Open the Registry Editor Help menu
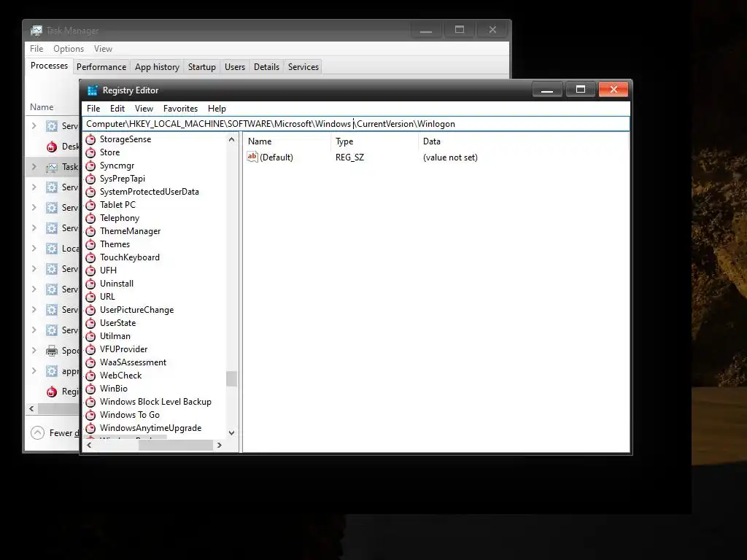The height and width of the screenshot is (560, 747). (217, 109)
